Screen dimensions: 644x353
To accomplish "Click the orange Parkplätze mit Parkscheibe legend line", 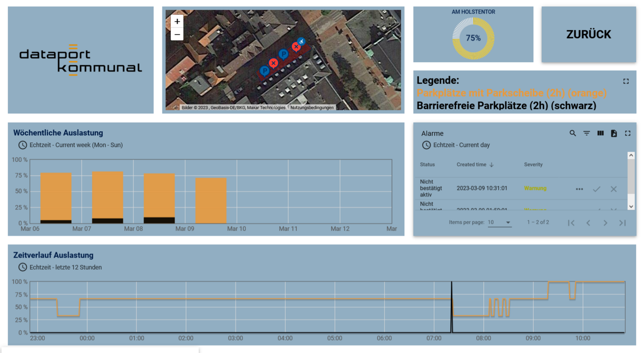I will [x=511, y=93].
